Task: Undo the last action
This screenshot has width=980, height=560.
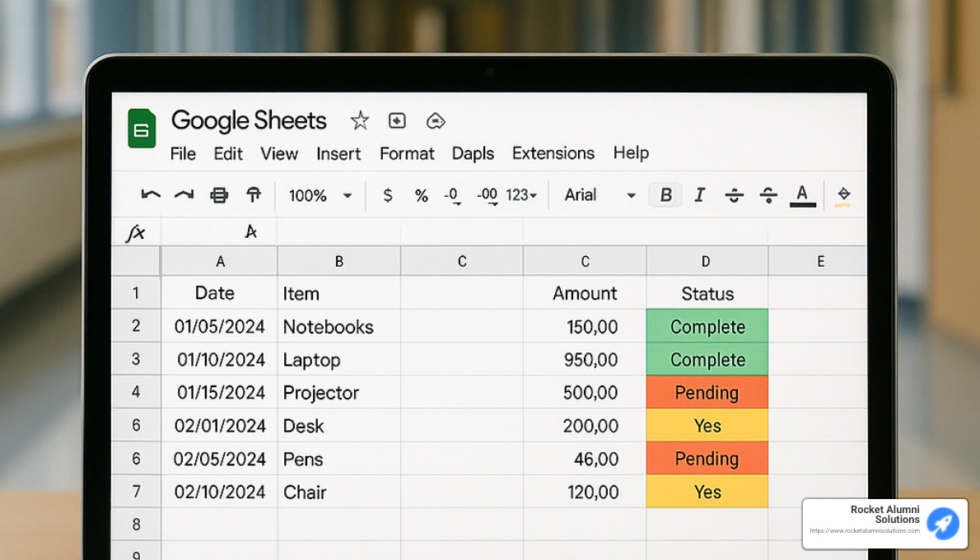Action: 151,195
